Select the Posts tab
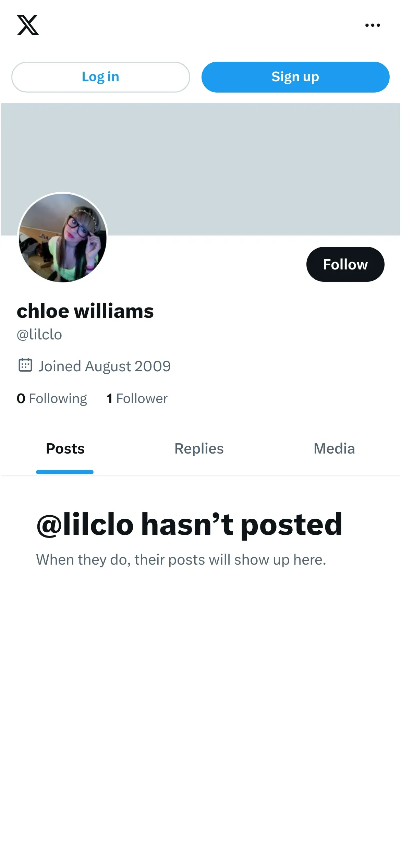The height and width of the screenshot is (868, 401). 65,449
